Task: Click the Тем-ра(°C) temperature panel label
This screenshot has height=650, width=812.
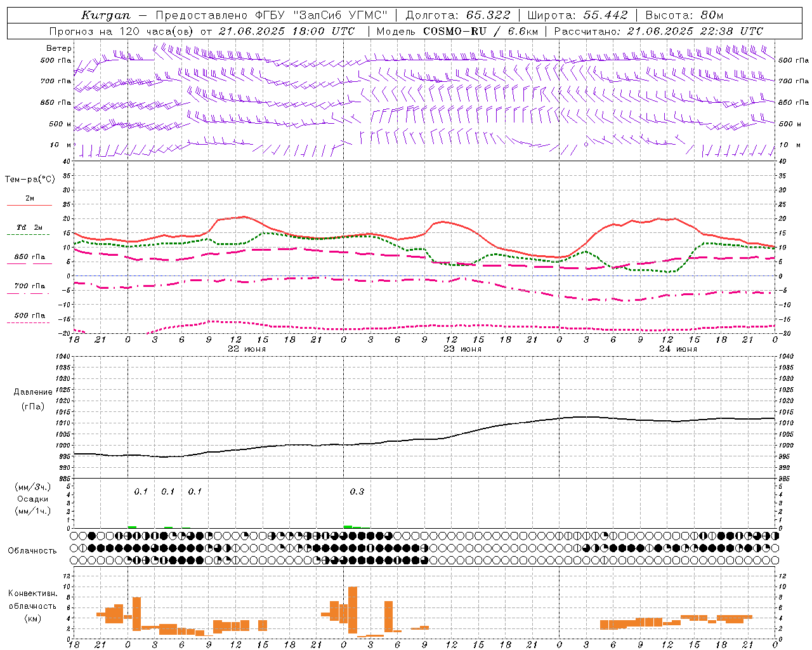Action: point(30,180)
